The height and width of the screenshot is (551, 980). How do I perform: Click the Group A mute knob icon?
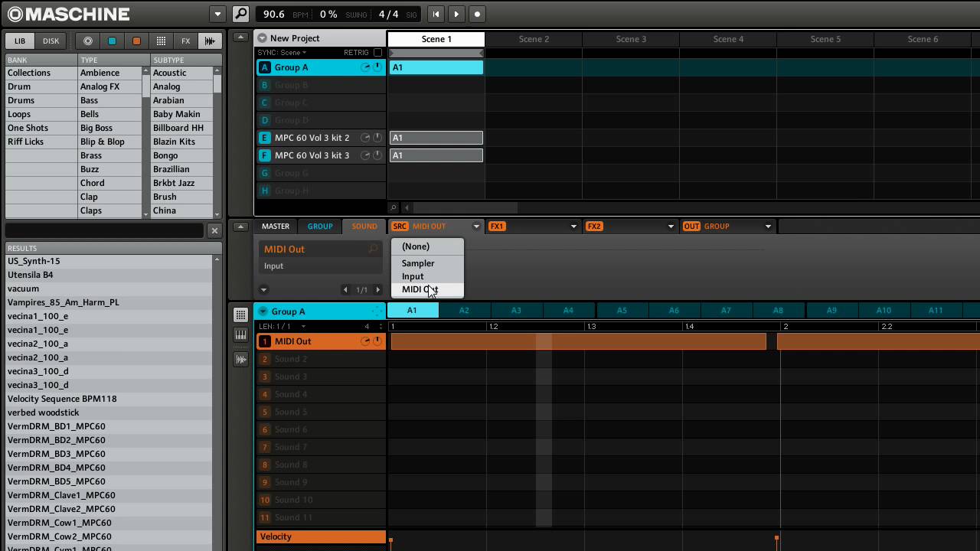[x=365, y=67]
